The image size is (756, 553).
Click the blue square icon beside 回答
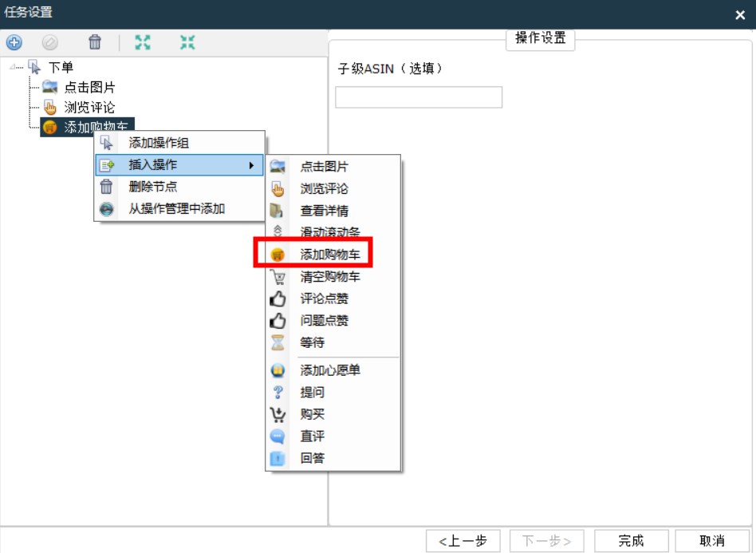coord(278,458)
